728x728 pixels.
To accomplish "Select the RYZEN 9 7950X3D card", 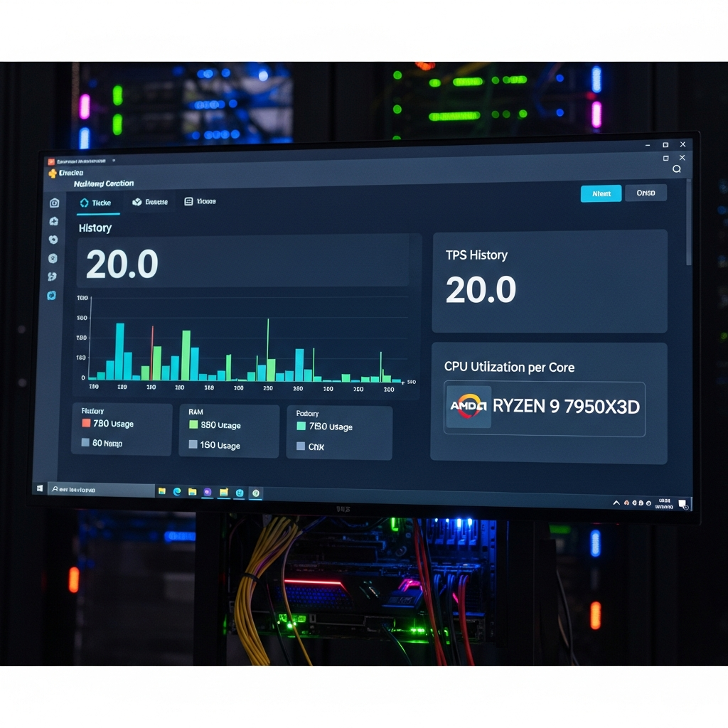I will (x=544, y=409).
